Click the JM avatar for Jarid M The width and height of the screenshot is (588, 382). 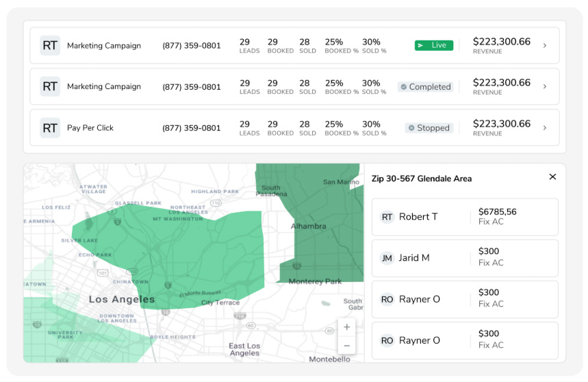click(x=387, y=258)
